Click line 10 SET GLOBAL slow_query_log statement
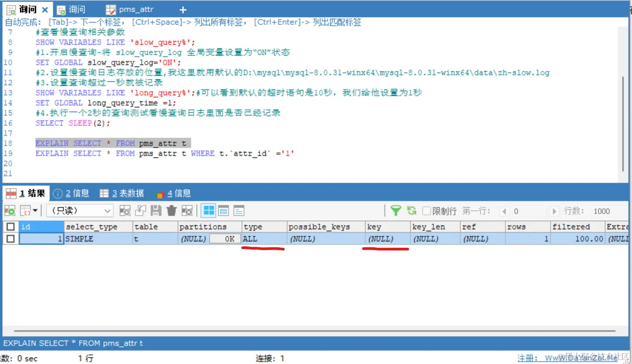 pyautogui.click(x=108, y=62)
